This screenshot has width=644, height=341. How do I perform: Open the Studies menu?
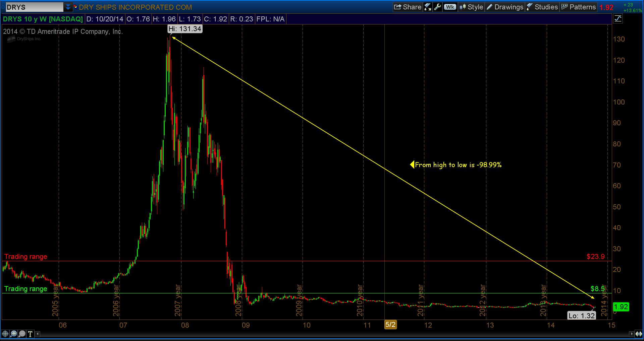[x=542, y=7]
